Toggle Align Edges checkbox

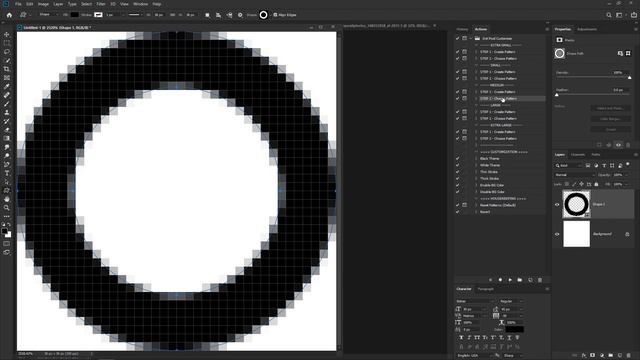pyautogui.click(x=275, y=15)
